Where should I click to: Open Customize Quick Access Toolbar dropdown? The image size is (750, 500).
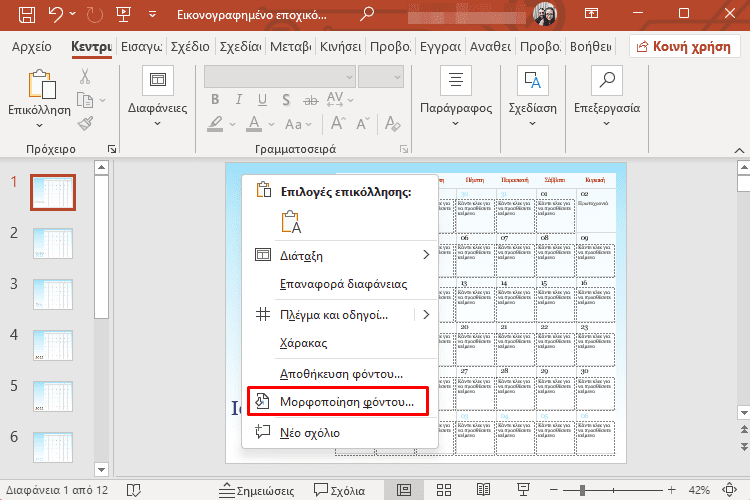pyautogui.click(x=152, y=14)
